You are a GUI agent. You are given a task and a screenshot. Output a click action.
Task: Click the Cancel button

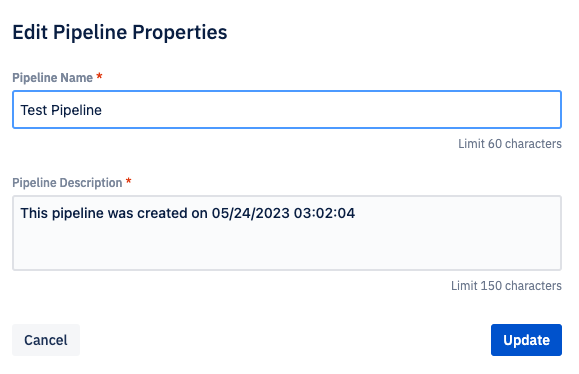click(x=46, y=340)
